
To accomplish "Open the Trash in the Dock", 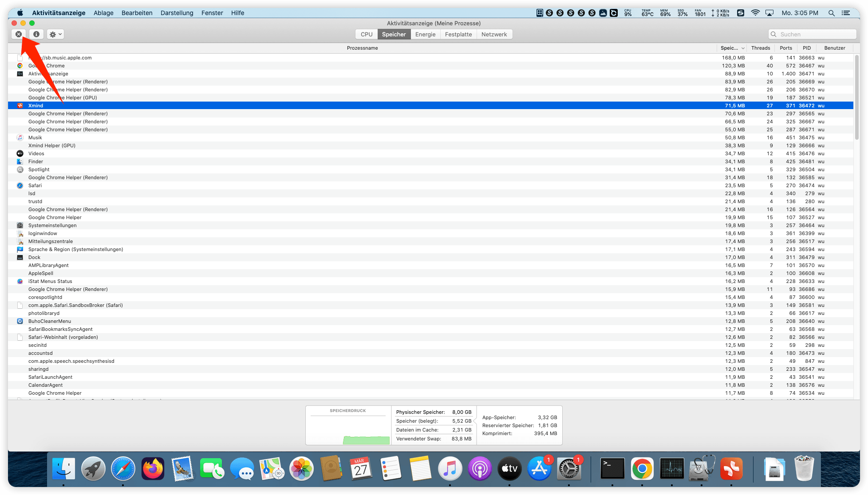I will click(805, 468).
